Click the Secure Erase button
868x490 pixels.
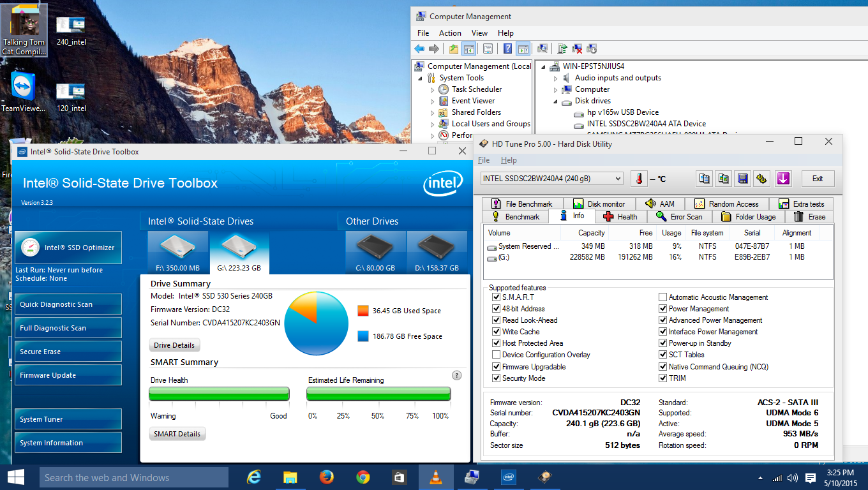coord(68,352)
